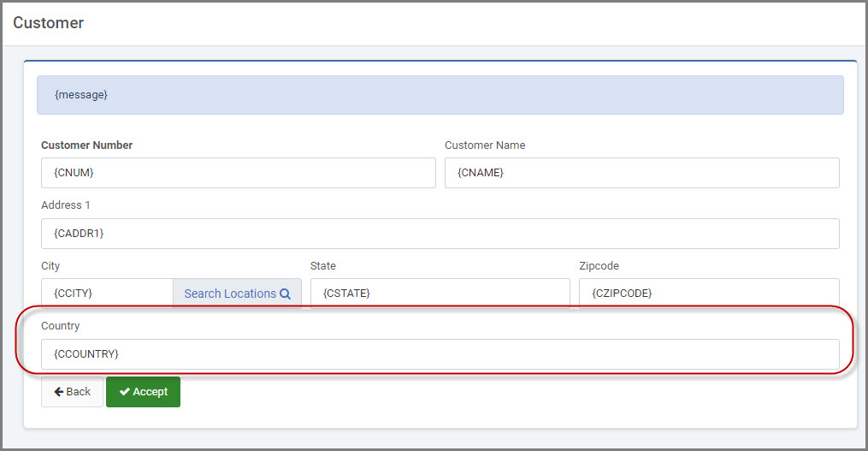868x451 pixels.
Task: Select the State text field
Action: 440,293
